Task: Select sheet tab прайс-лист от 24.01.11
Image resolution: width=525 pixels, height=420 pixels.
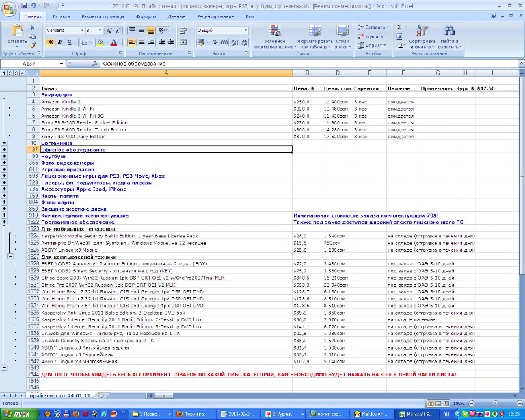Action: pos(60,395)
